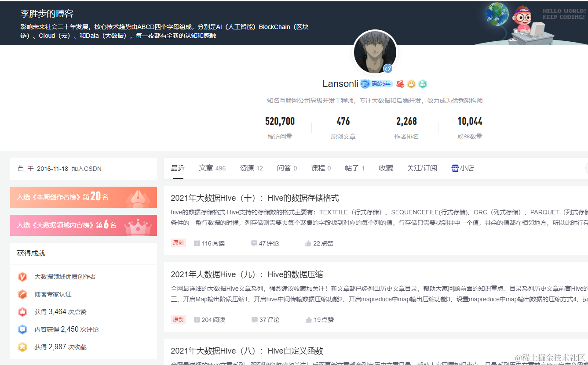Open the 资源·12 tab
Viewport: 588px width, 365px height.
coord(251,168)
